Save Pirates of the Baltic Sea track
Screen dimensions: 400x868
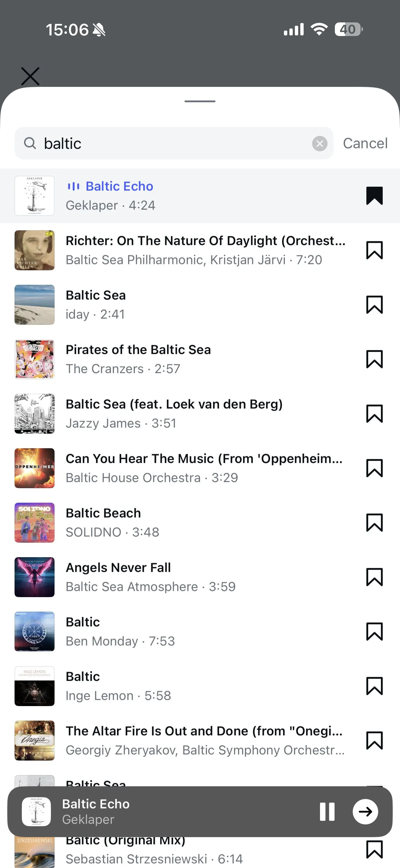pos(374,359)
